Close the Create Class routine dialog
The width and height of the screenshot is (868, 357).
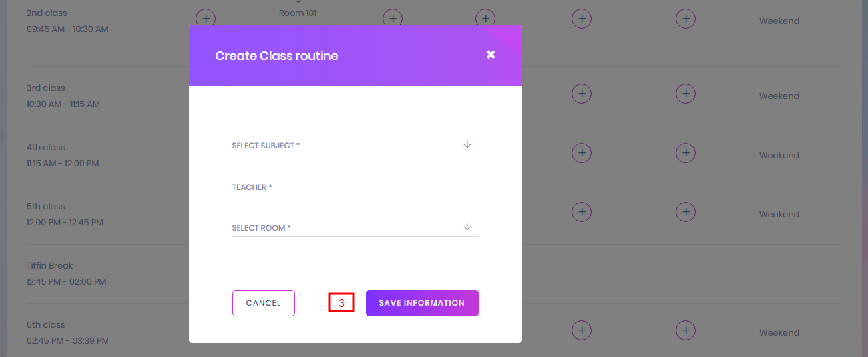pyautogui.click(x=491, y=55)
